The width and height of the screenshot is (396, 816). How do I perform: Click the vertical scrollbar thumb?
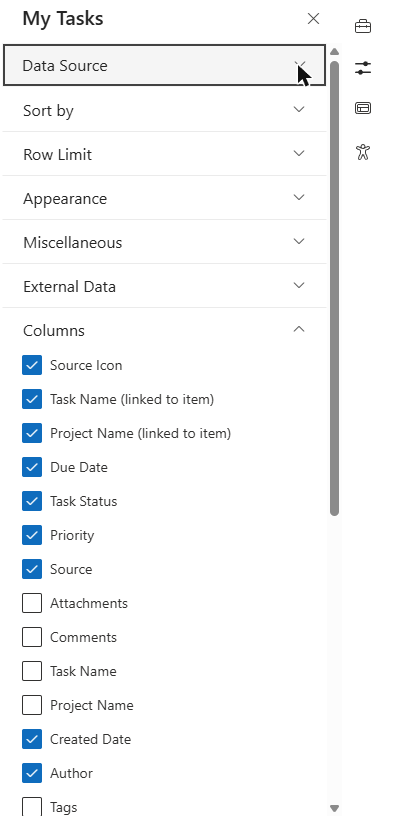(335, 288)
